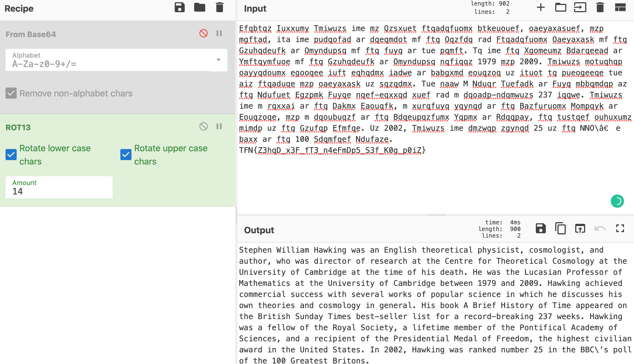Disable the From Base64 operation
This screenshot has height=364, width=634.
pyautogui.click(x=204, y=33)
